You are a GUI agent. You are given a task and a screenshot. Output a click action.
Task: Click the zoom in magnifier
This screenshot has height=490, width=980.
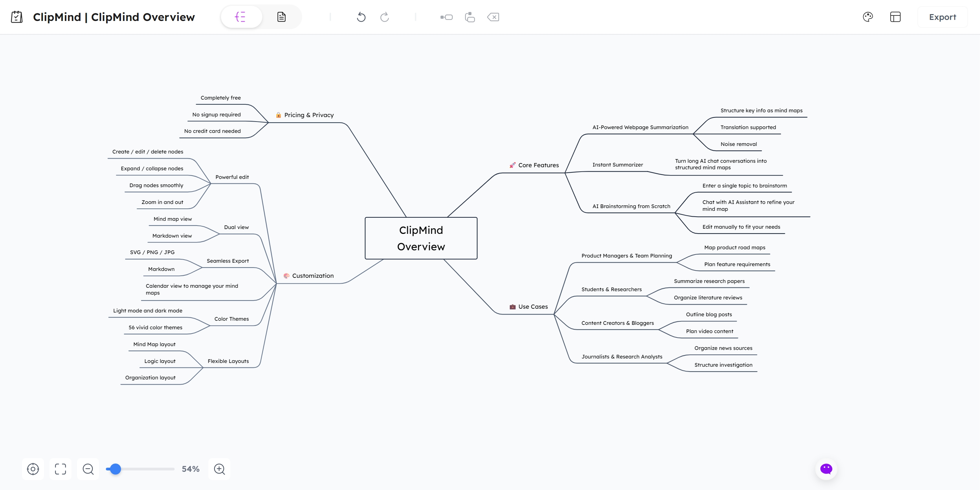(x=219, y=469)
